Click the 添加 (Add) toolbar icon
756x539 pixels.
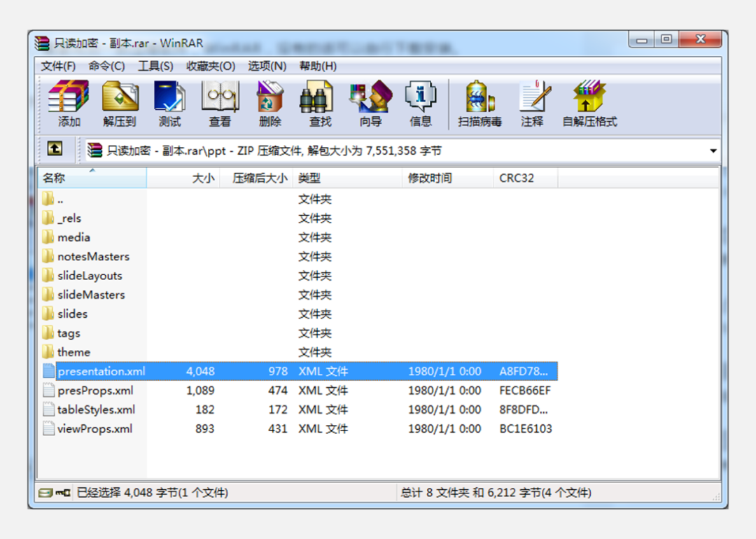pyautogui.click(x=69, y=97)
